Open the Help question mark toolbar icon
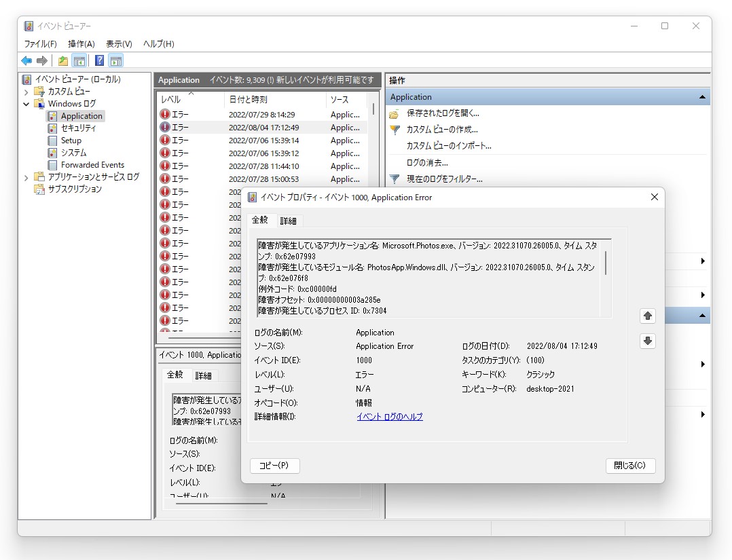Screen dimensions: 732x560 [99, 60]
